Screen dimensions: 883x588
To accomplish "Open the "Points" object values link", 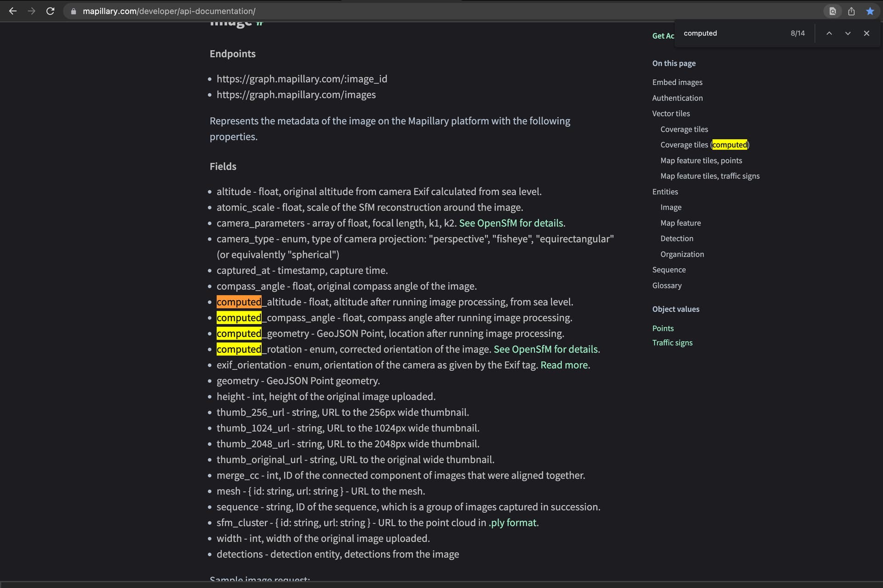I will point(663,328).
